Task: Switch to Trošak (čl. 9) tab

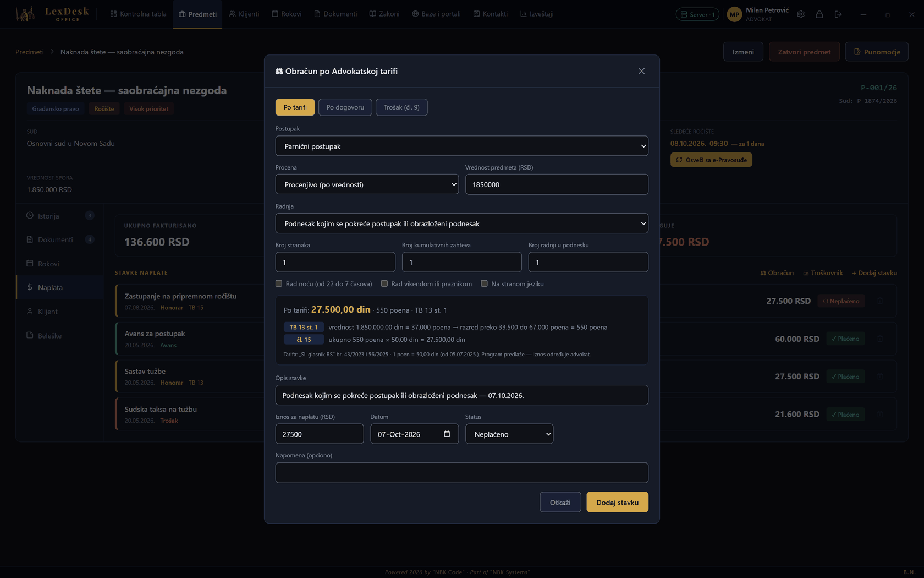Action: [x=402, y=107]
